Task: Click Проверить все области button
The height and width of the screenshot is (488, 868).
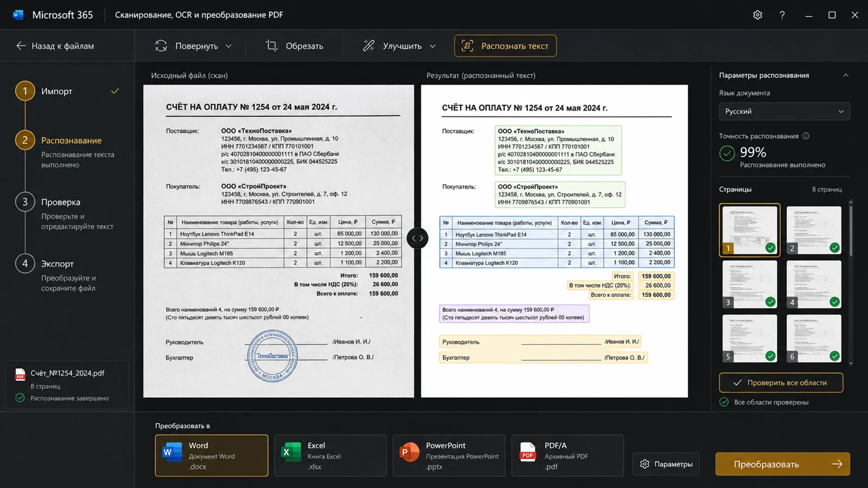Action: coord(781,383)
